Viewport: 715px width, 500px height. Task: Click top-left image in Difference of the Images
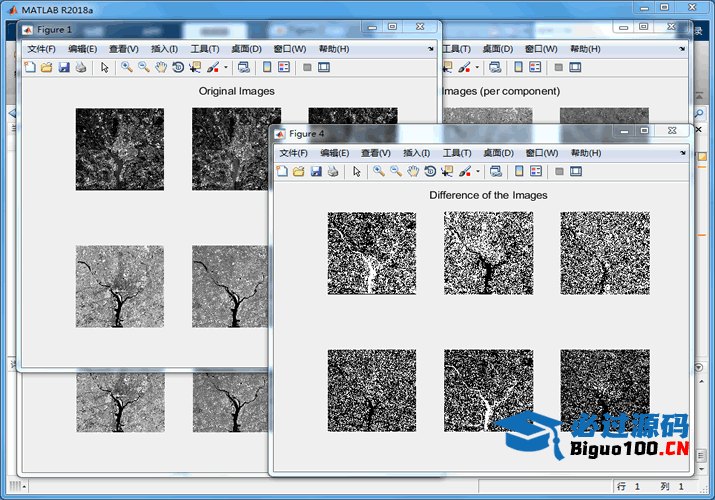(372, 253)
